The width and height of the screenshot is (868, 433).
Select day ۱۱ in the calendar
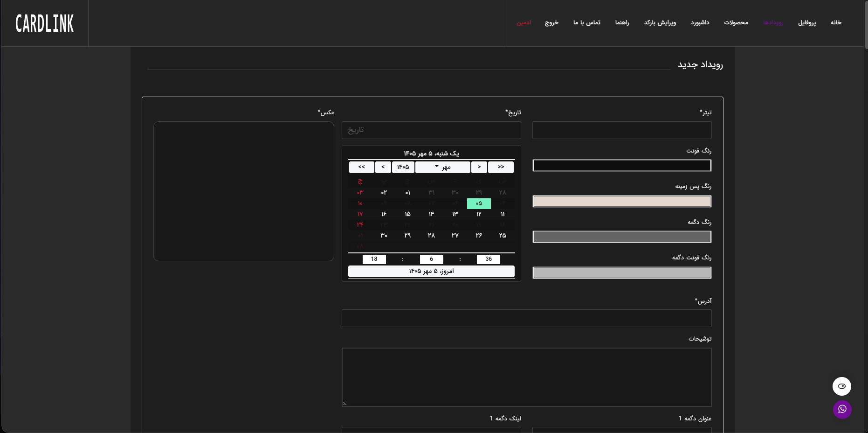click(x=503, y=214)
